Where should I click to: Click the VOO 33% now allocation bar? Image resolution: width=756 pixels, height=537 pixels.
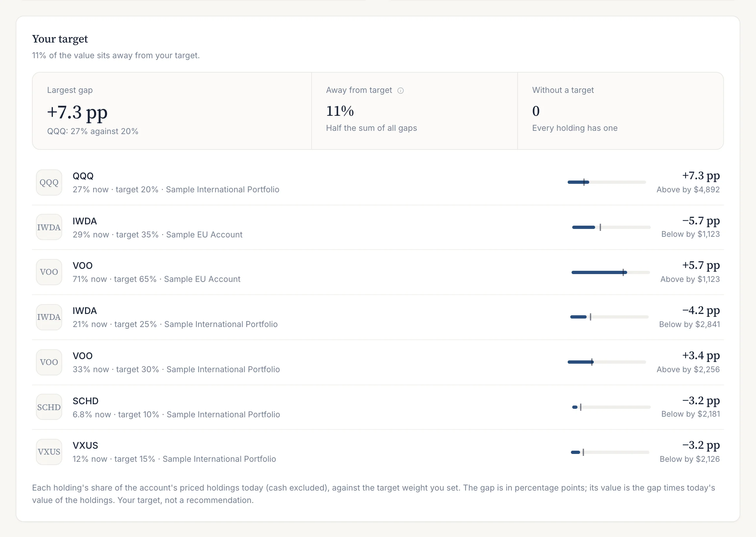pyautogui.click(x=607, y=362)
